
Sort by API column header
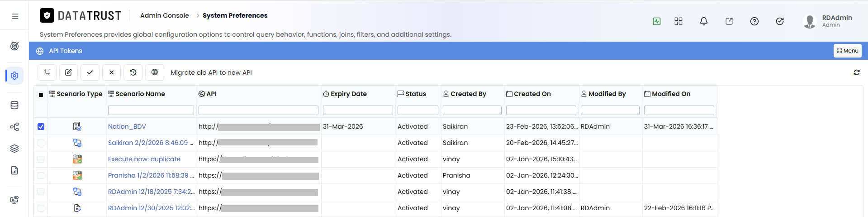click(x=208, y=94)
